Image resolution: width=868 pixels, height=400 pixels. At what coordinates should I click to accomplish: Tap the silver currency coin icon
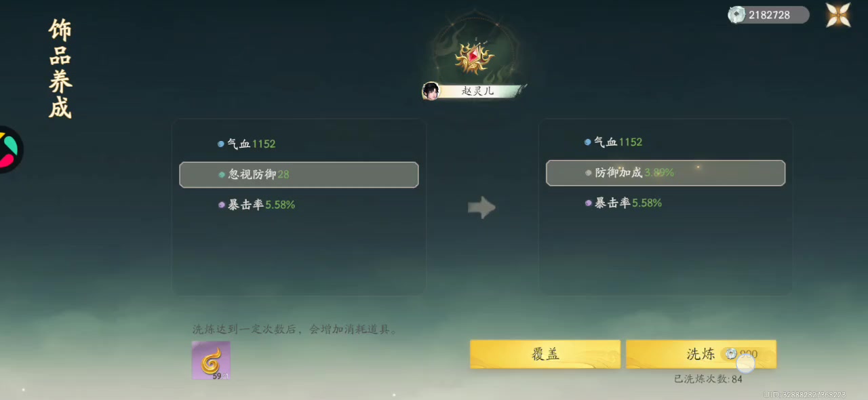click(736, 15)
